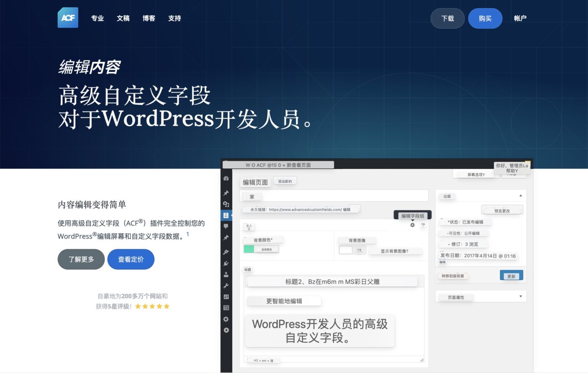Viewport: 588px width, 373px height.
Task: Click the gear icon under 编辑字段组 tooltip
Action: [x=413, y=225]
